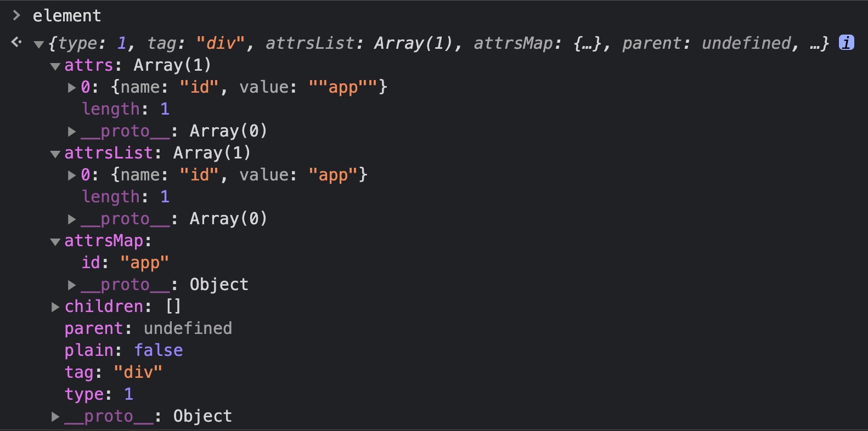The width and height of the screenshot is (868, 431).
Task: Expand item 0 under attrs
Action: tap(71, 87)
